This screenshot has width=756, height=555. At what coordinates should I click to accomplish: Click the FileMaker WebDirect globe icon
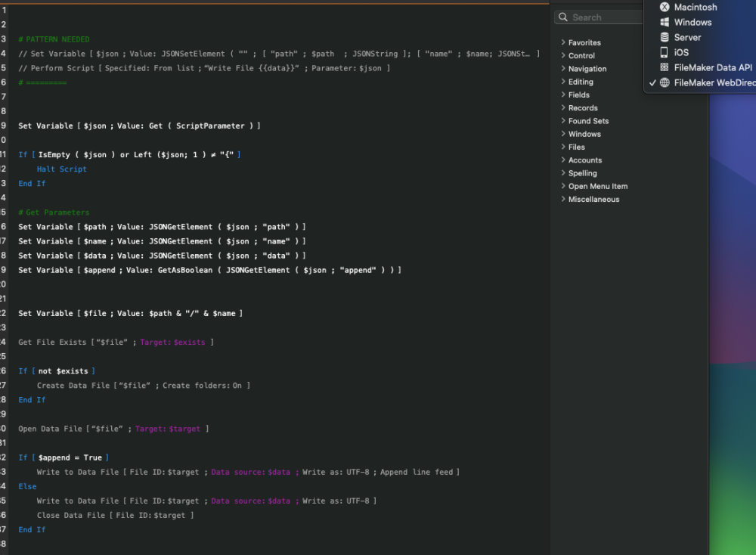click(x=665, y=82)
